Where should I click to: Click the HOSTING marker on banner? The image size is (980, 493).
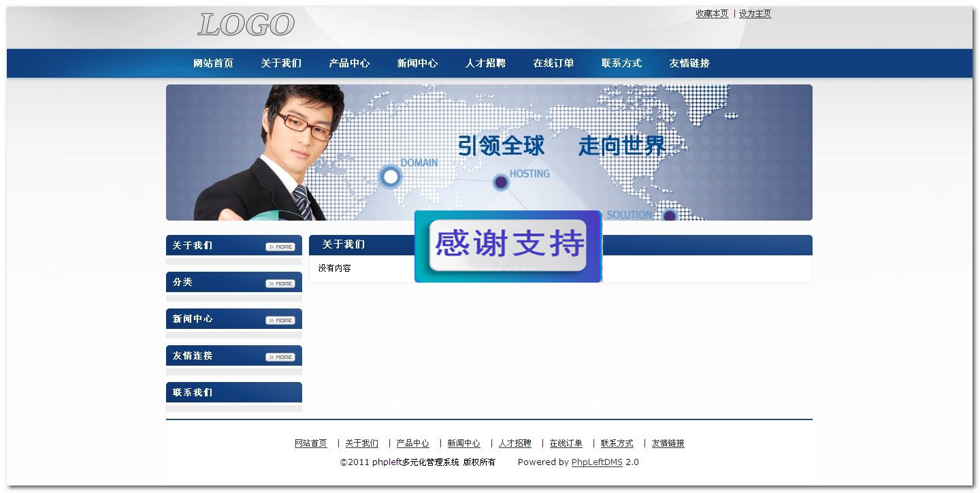501,182
